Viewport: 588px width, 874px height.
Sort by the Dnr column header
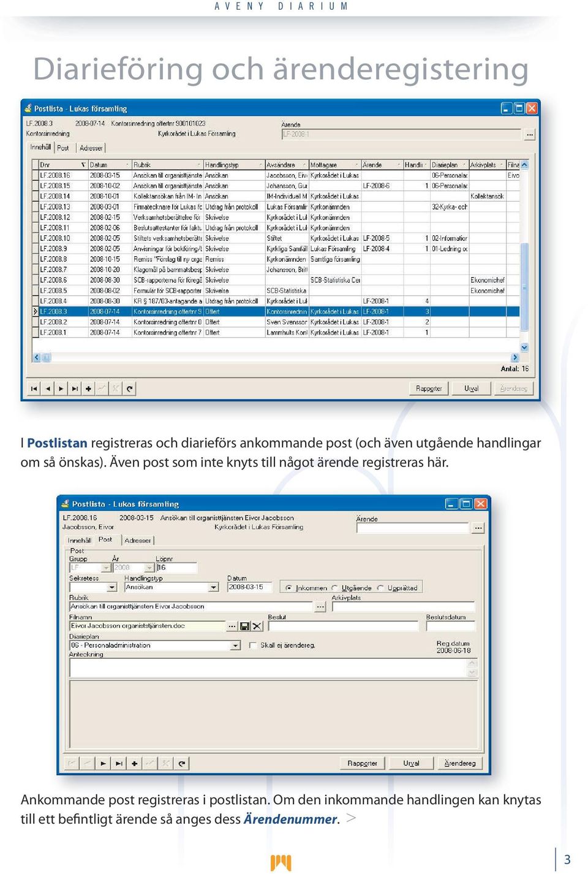click(63, 165)
